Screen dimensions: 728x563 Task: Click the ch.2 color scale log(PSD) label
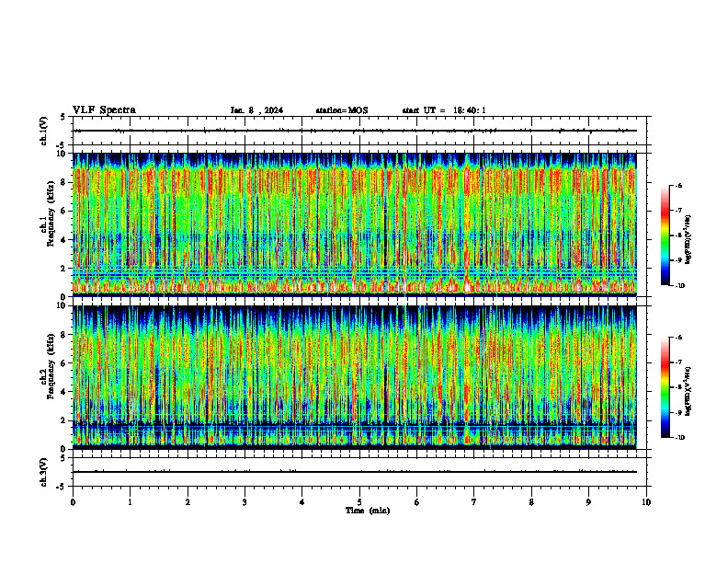(688, 392)
